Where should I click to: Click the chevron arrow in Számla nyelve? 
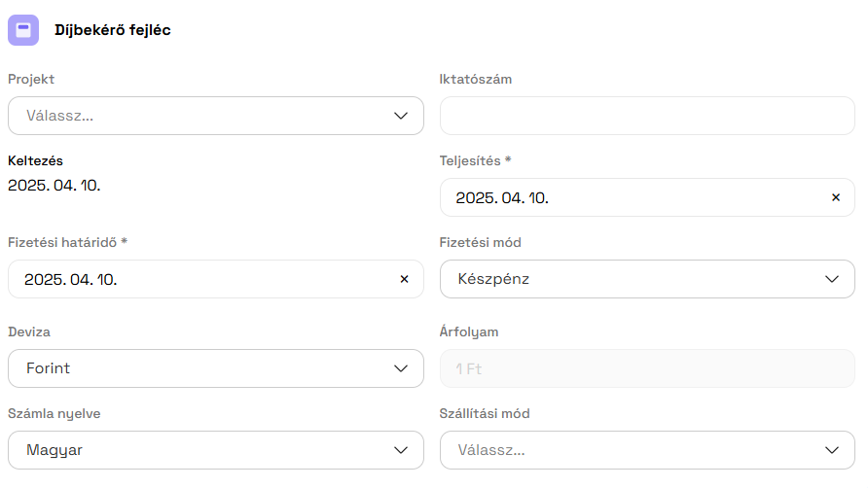click(401, 450)
